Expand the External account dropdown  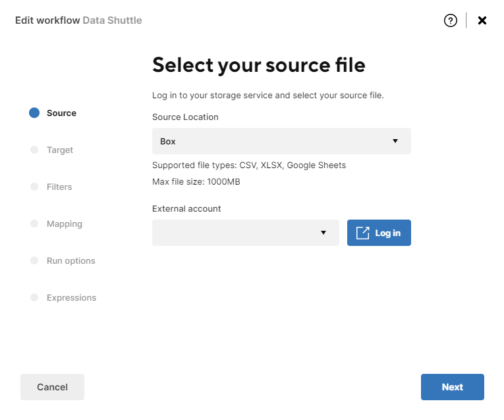tap(246, 233)
